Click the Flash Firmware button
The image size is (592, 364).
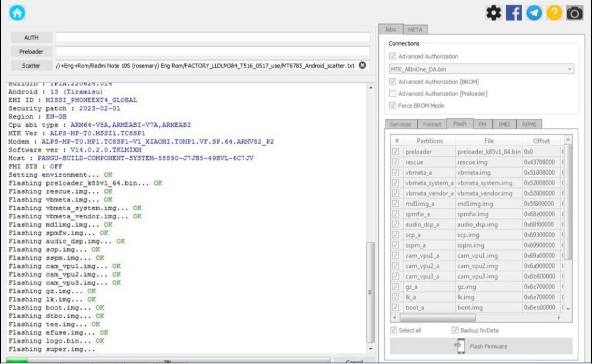(481, 346)
